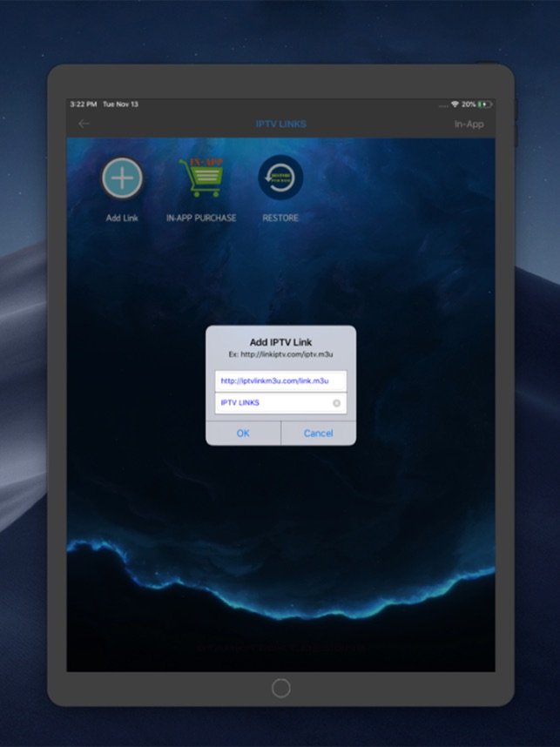Viewport: 560px width, 747px height.
Task: Open In-App from the top bar
Action: pyautogui.click(x=469, y=124)
